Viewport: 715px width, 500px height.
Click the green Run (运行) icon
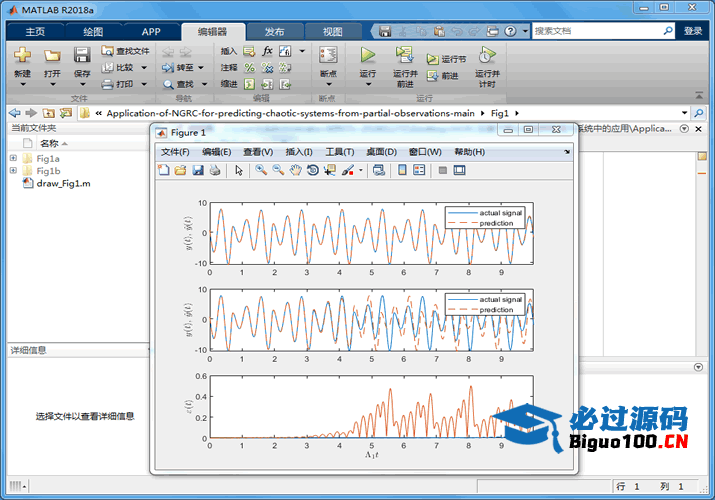point(368,55)
